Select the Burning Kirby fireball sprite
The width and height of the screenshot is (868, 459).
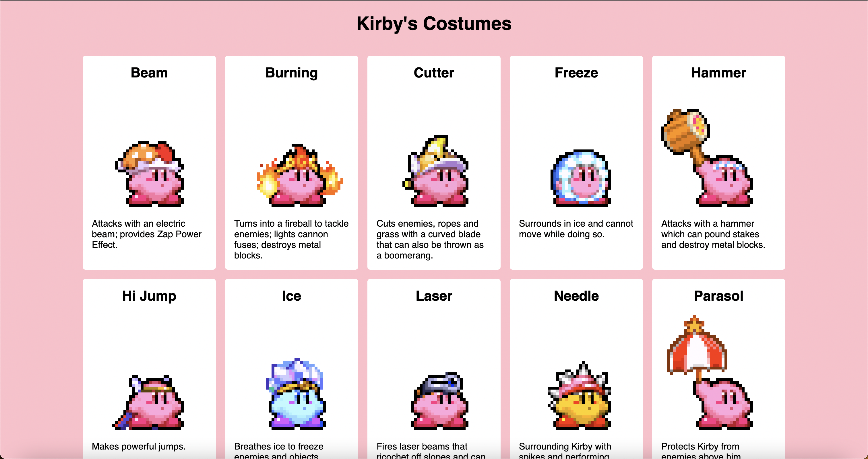[300, 175]
